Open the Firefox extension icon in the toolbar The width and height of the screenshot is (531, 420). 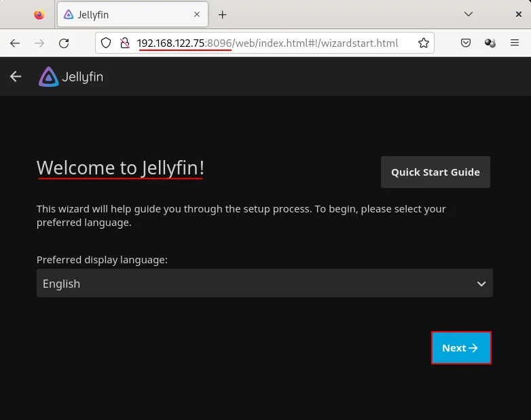pos(490,43)
